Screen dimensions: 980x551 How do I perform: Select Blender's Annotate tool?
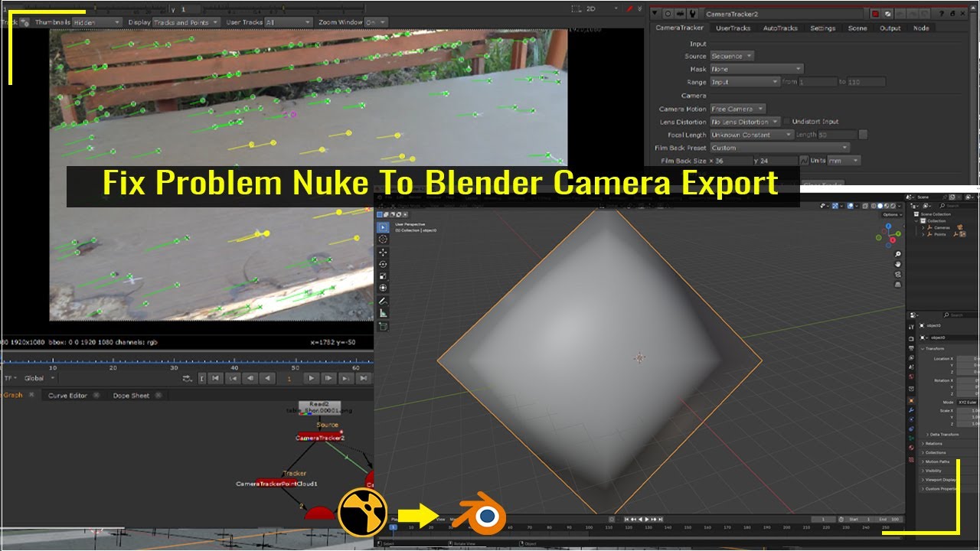383,302
